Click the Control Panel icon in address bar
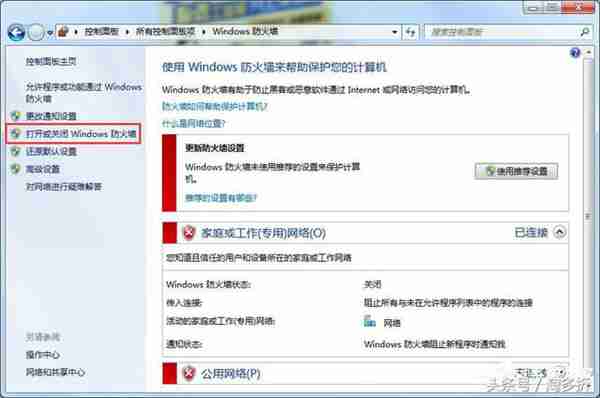This screenshot has height=398, width=600. click(63, 31)
